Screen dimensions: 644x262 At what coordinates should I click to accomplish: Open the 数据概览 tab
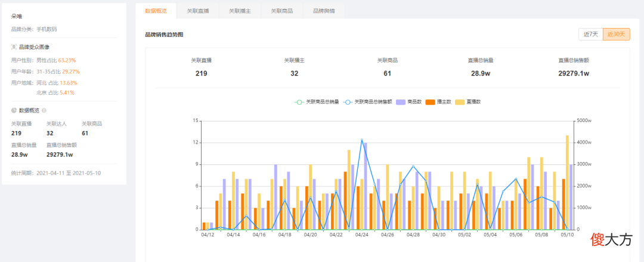tap(156, 11)
